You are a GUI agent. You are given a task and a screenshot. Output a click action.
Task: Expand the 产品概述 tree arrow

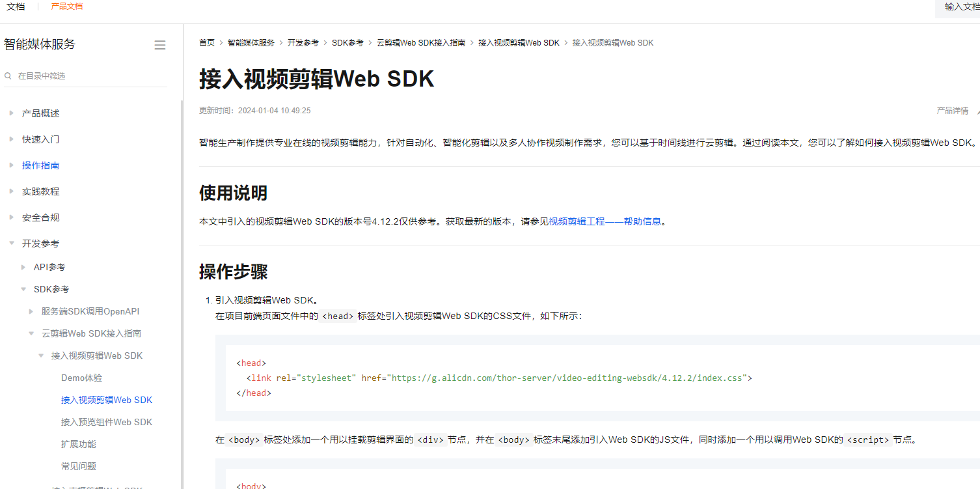(12, 113)
